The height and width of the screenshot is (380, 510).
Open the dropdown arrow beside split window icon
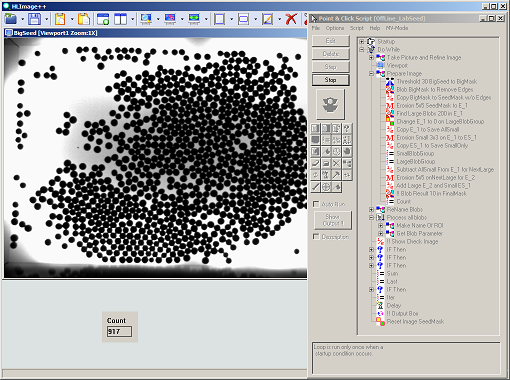132,19
